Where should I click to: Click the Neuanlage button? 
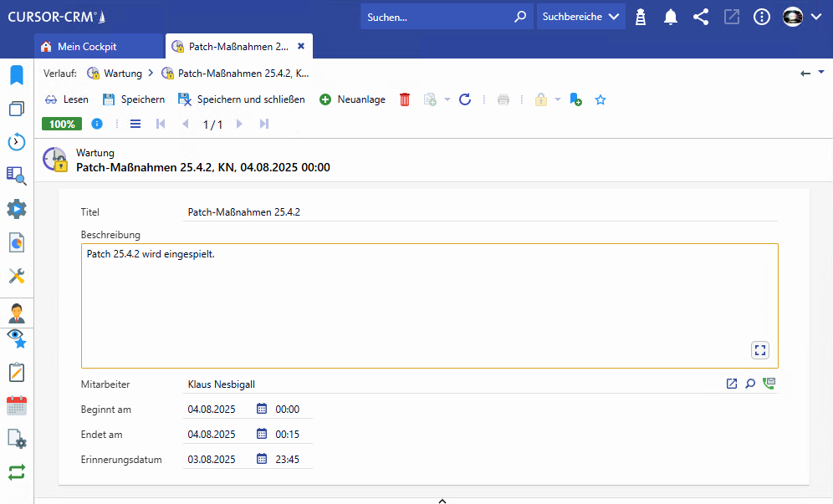(x=352, y=99)
